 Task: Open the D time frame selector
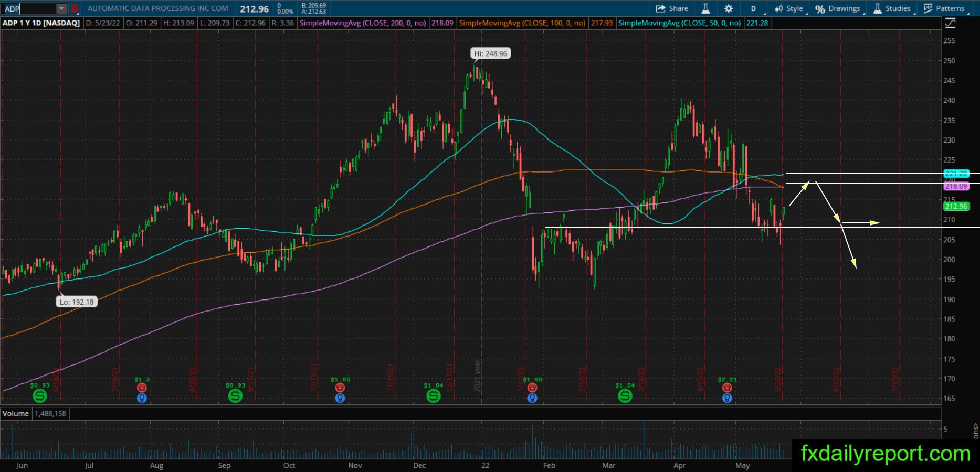(x=753, y=8)
